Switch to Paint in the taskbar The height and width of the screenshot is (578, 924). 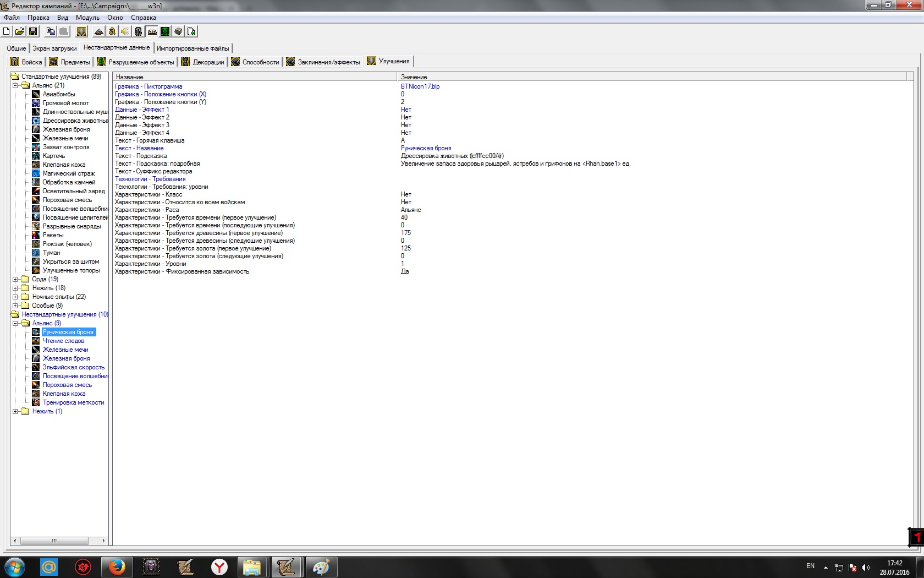(321, 567)
